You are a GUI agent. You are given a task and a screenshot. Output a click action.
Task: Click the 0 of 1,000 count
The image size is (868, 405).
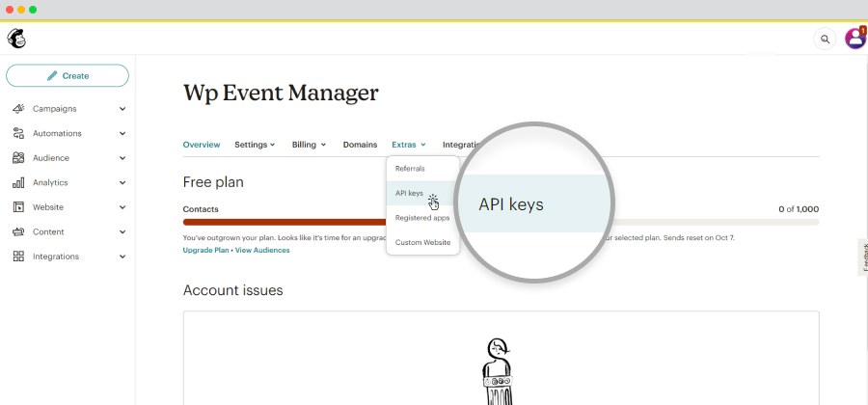[799, 209]
